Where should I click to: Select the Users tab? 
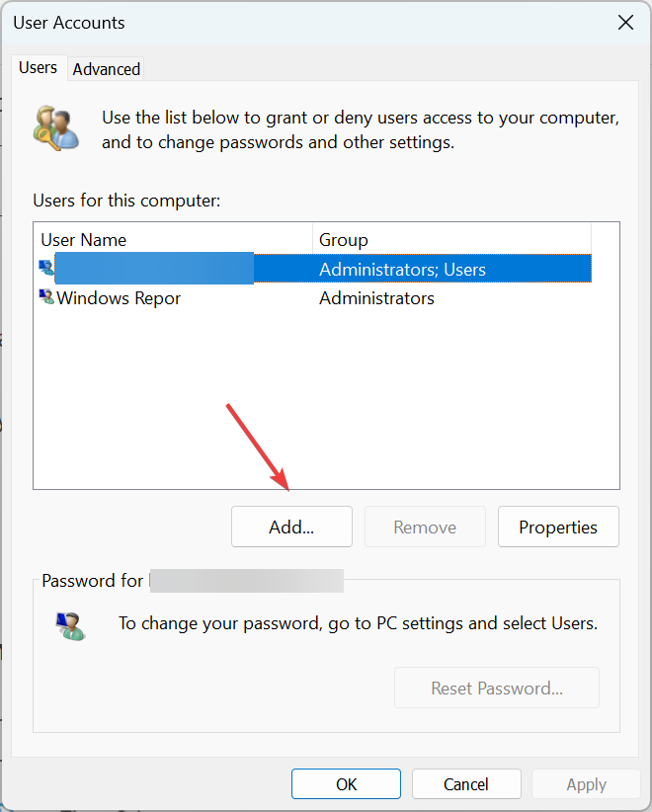click(38, 67)
